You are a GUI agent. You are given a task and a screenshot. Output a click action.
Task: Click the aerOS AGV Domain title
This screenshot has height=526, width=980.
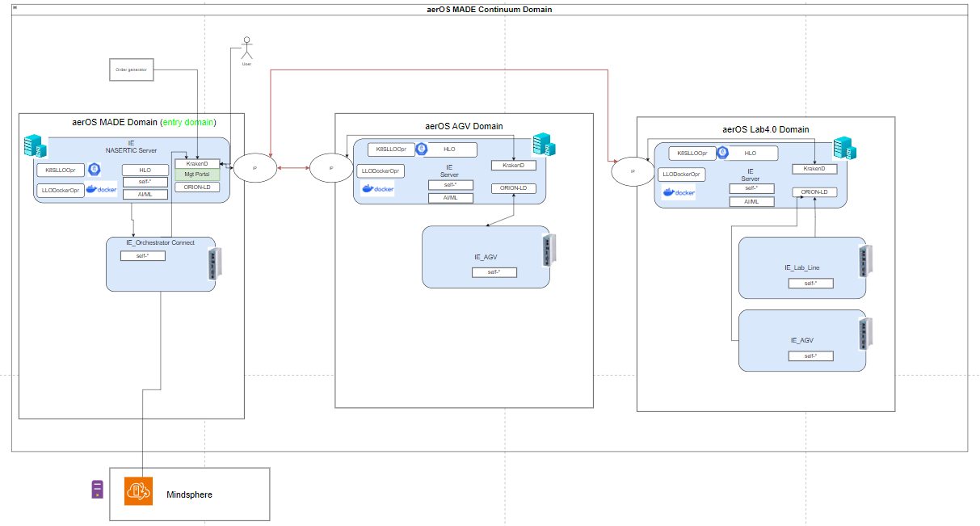(x=464, y=126)
